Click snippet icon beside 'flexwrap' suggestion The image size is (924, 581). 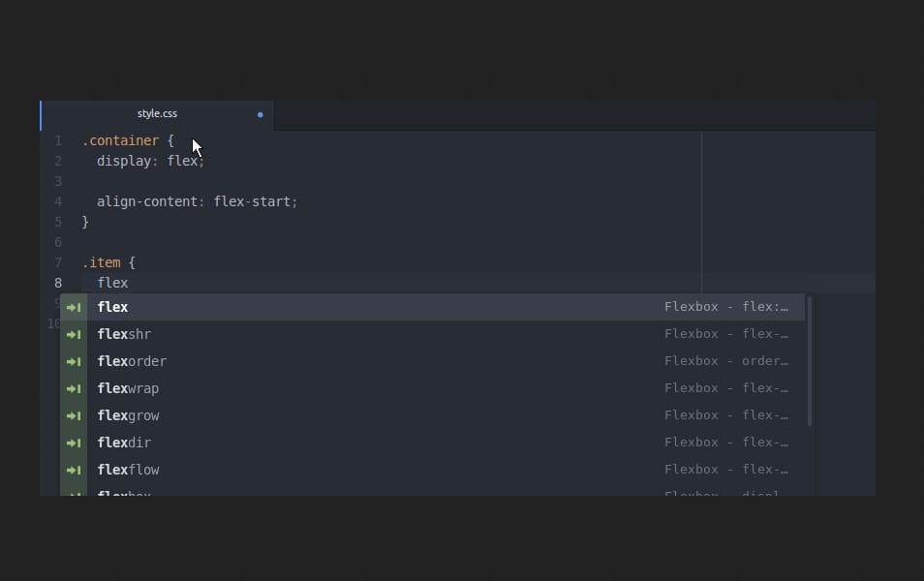coord(74,389)
